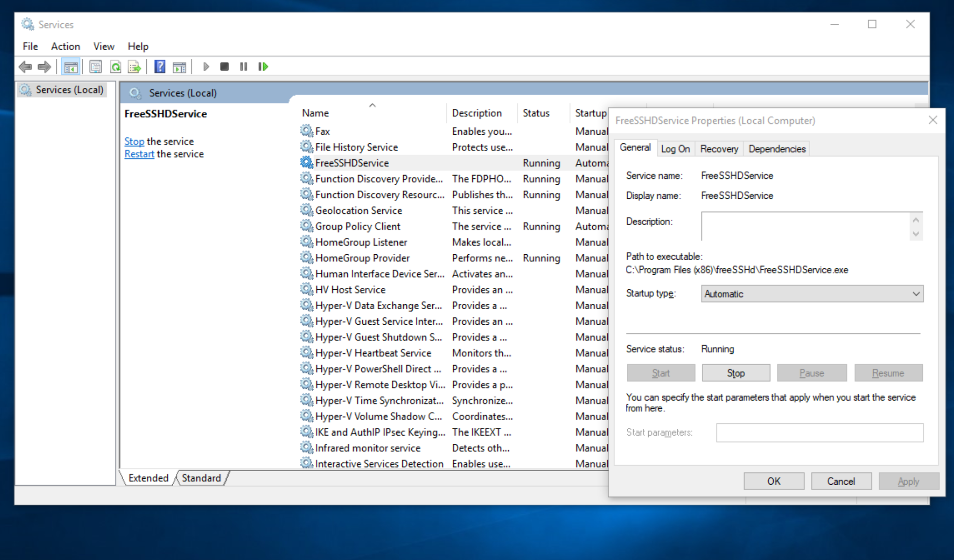
Task: Sort services by the Description column
Action: coord(481,113)
